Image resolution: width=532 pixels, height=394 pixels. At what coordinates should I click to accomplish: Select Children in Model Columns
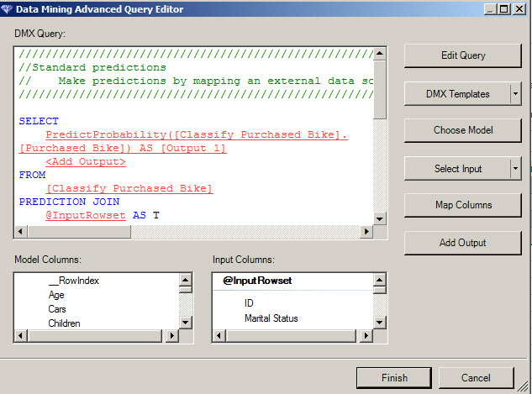[x=64, y=323]
